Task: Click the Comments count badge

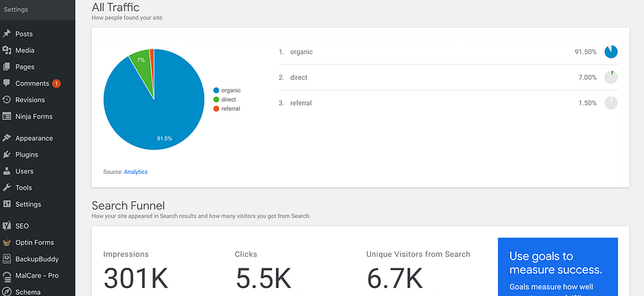Action: pyautogui.click(x=56, y=84)
